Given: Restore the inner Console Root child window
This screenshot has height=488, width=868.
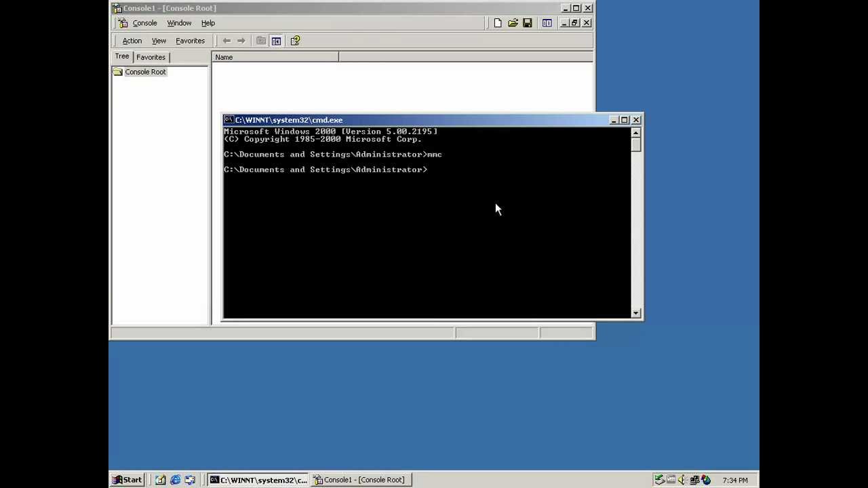Looking at the screenshot, I should coord(574,23).
